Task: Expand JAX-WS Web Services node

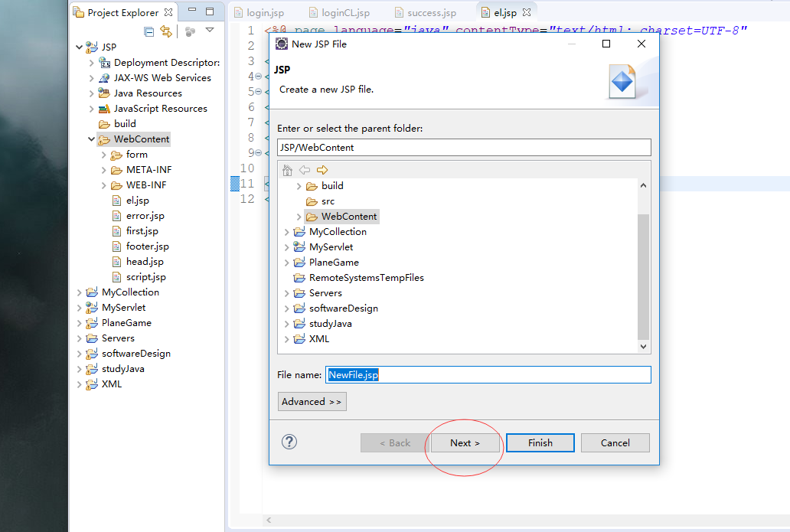Action: click(91, 78)
